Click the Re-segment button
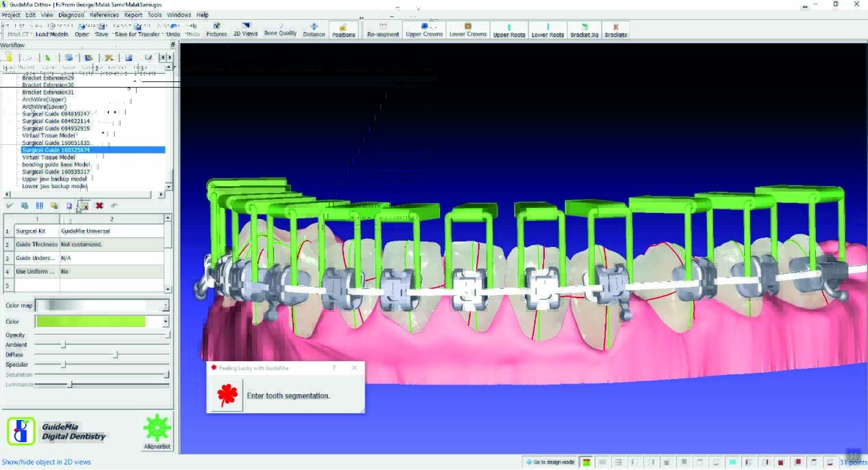Viewport: 868px width, 470px height. pos(383,30)
